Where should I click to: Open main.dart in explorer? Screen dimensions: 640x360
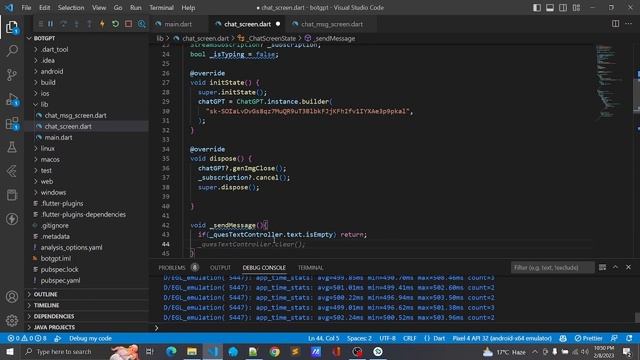pyautogui.click(x=58, y=138)
